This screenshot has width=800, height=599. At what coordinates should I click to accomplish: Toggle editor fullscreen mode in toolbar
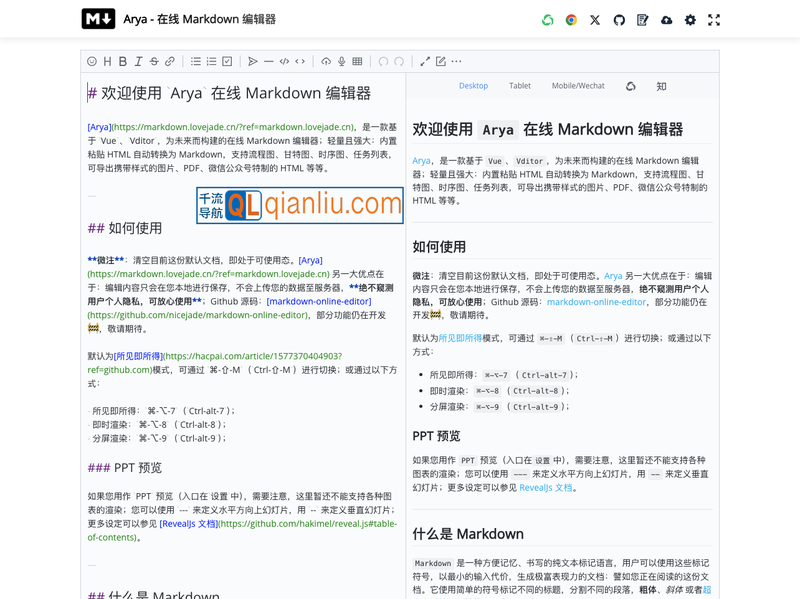point(425,62)
